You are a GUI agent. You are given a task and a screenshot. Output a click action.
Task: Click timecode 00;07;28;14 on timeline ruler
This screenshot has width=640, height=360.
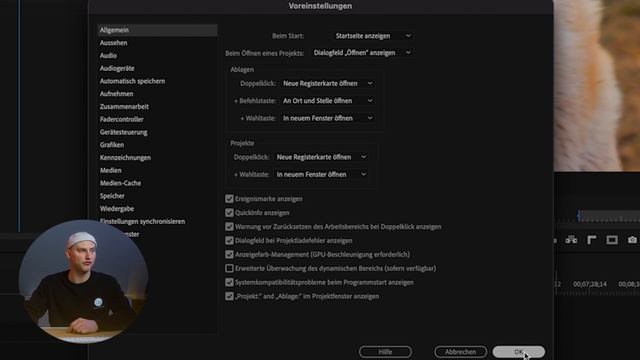590,284
